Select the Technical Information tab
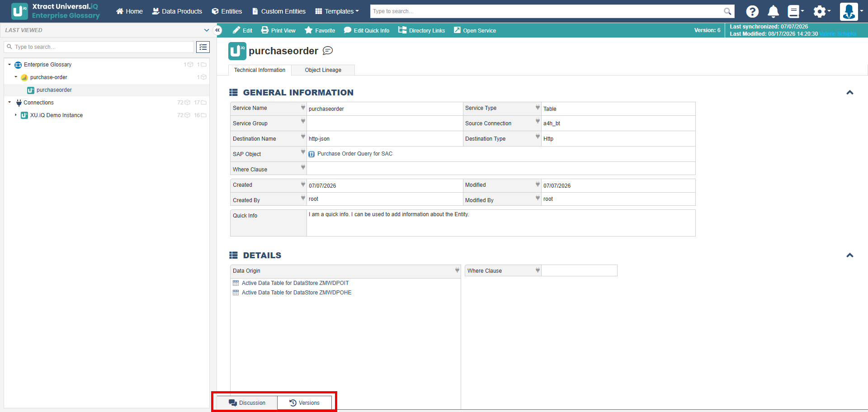 [x=260, y=70]
